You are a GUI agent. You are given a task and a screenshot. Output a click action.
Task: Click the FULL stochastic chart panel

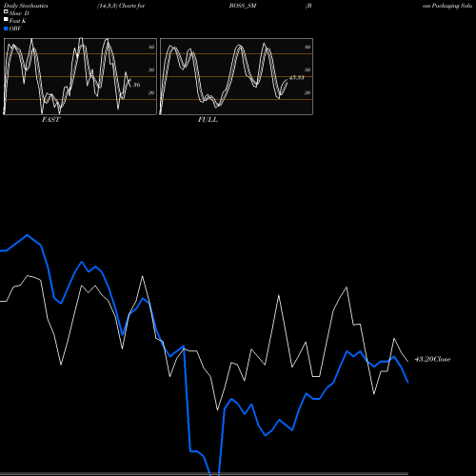(236, 76)
